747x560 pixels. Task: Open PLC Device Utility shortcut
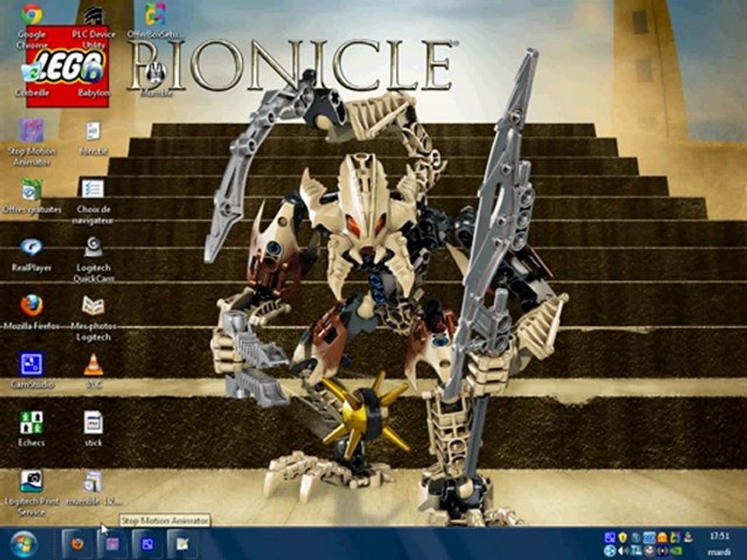coord(93,26)
